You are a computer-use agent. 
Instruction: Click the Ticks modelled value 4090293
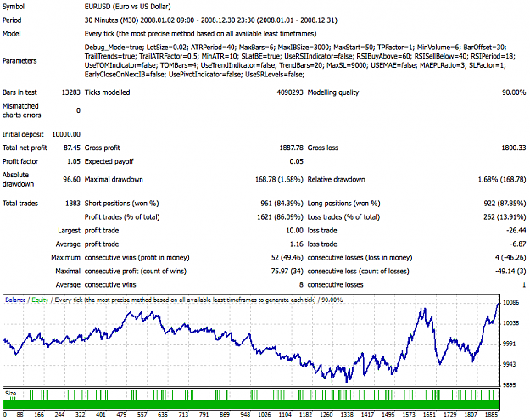290,92
